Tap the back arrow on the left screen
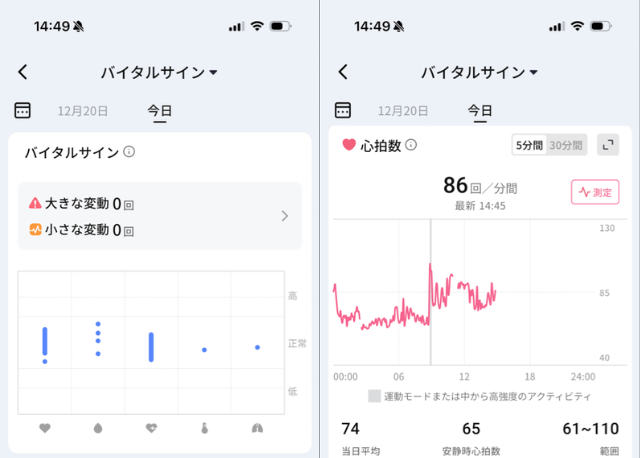Viewport: 640px width, 458px height. [23, 72]
